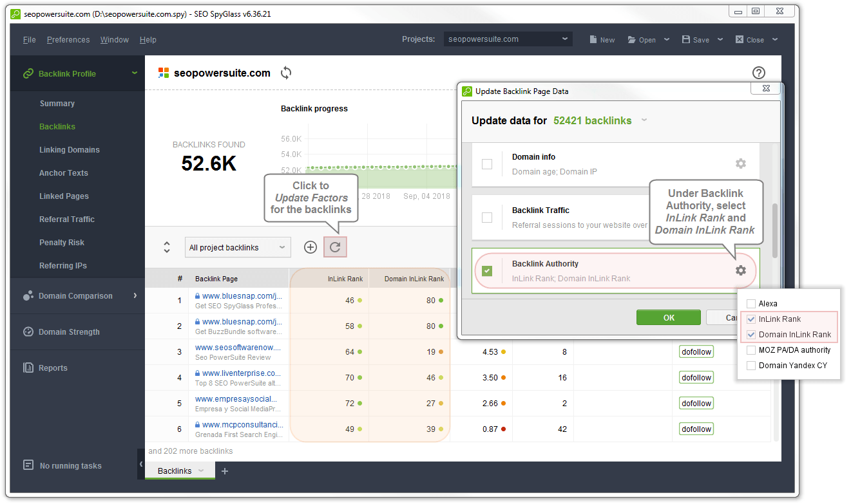This screenshot has width=851, height=504.
Task: Click the Update Backlink Page Data dialog icon
Action: (467, 91)
